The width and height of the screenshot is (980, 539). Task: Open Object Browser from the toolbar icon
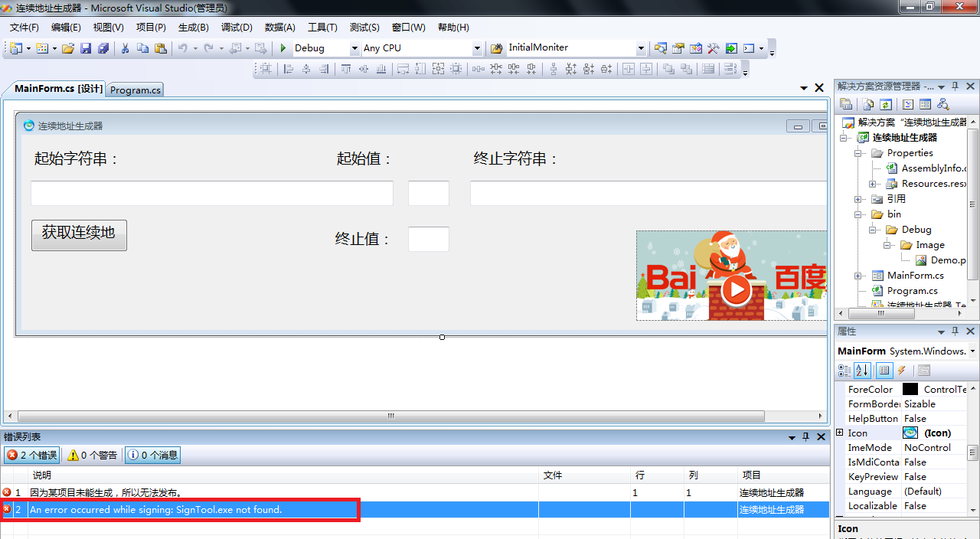click(696, 48)
